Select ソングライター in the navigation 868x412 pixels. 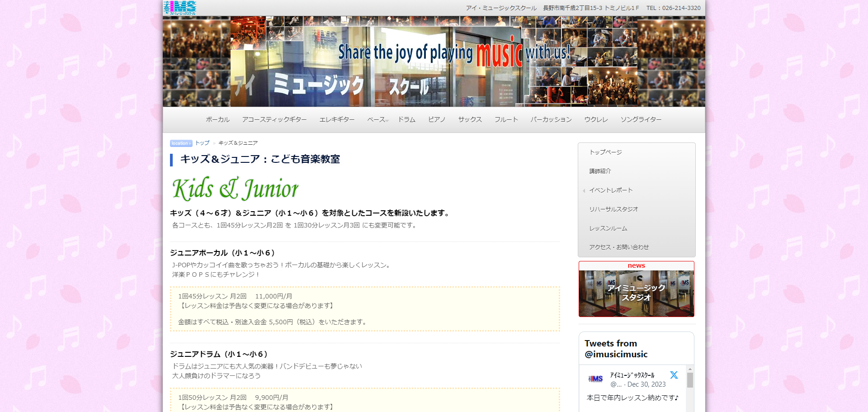pos(641,120)
